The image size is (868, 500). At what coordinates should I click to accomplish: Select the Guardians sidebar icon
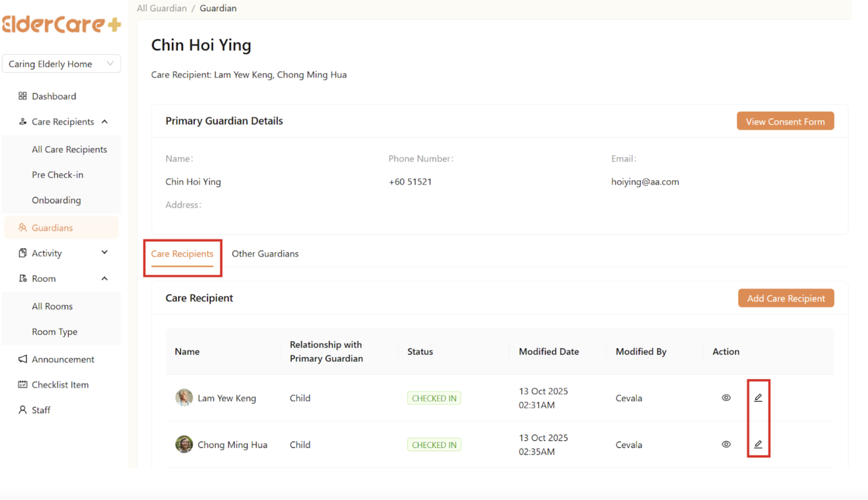(x=22, y=227)
